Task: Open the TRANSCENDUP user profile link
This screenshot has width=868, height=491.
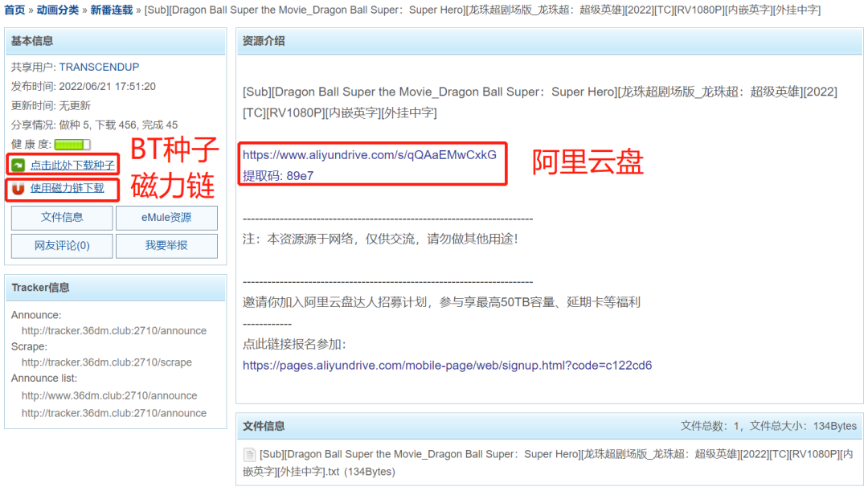Action: (99, 67)
